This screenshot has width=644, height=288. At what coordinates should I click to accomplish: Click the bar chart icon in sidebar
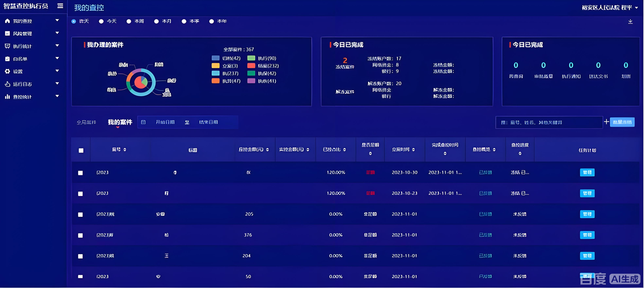coord(7,97)
